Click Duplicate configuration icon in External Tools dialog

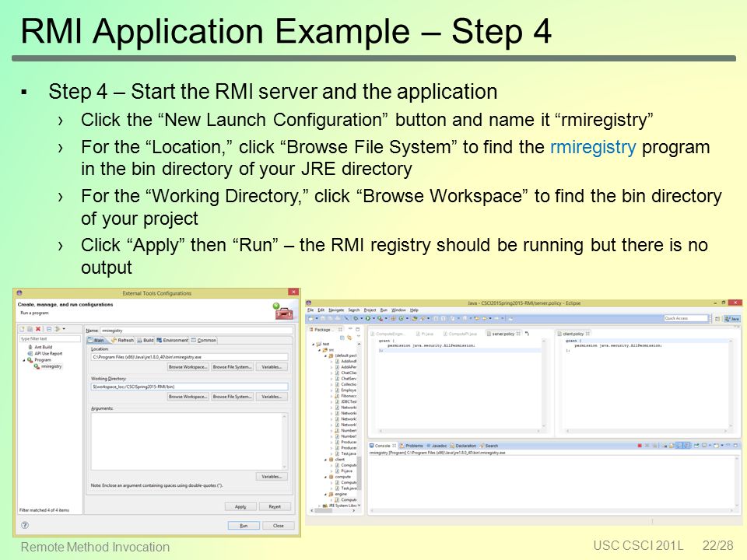pos(30,328)
